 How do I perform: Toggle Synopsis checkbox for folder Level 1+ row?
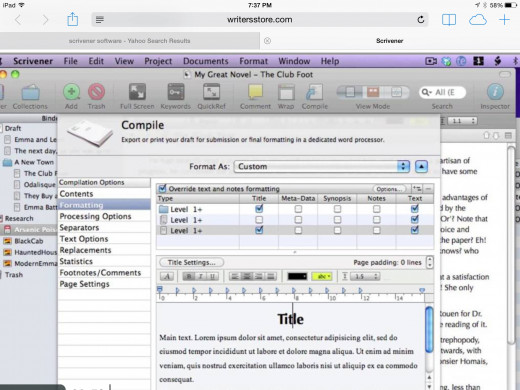[337, 209]
